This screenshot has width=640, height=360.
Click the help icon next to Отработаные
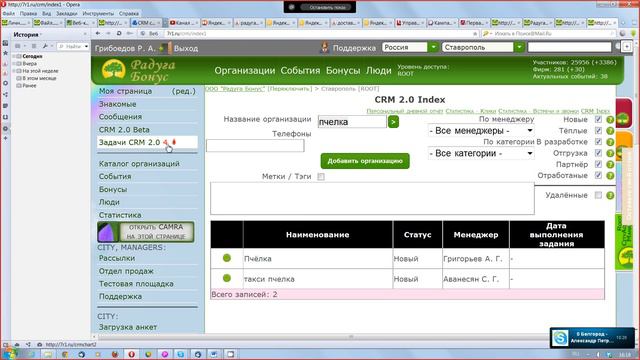coord(610,176)
